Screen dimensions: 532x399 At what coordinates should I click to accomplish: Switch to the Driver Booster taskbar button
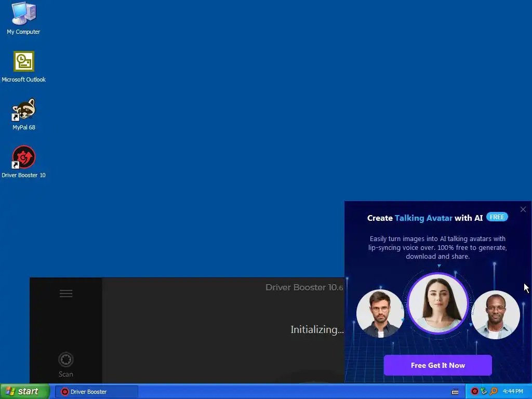click(x=96, y=392)
